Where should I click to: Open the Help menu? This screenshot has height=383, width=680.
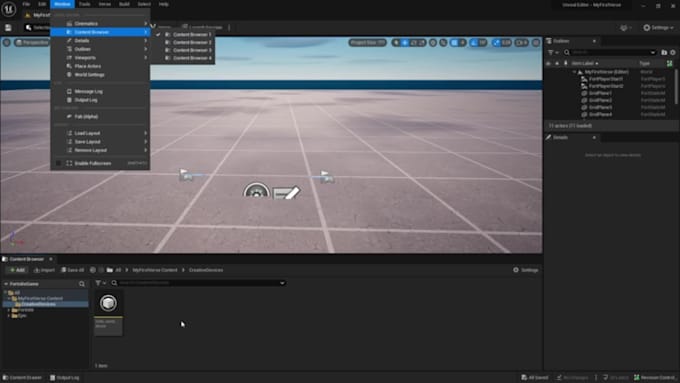click(163, 4)
